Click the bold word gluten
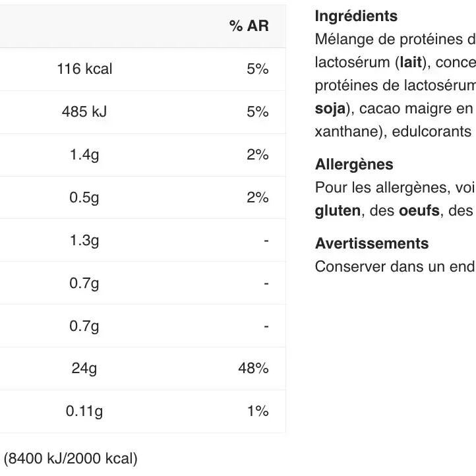The width and height of the screenshot is (476, 476). 338,211
